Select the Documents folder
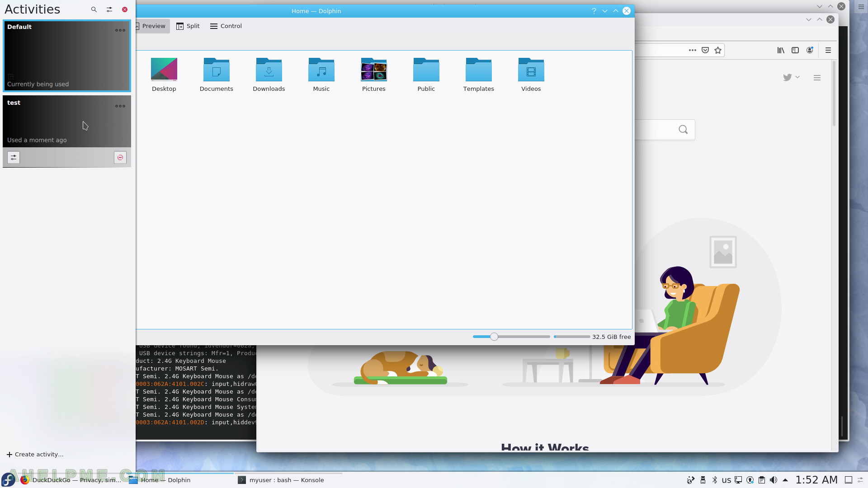Image resolution: width=868 pixels, height=488 pixels. (x=217, y=75)
